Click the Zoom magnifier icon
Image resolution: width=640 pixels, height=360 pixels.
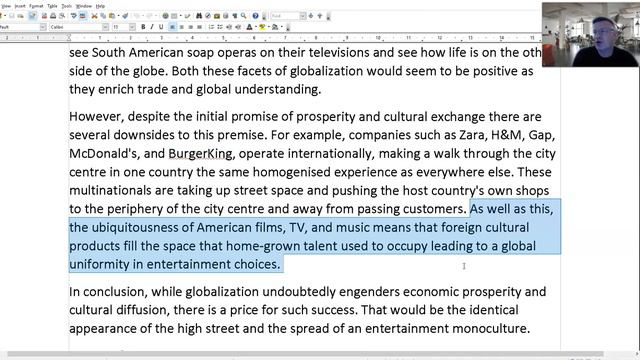coord(244,16)
